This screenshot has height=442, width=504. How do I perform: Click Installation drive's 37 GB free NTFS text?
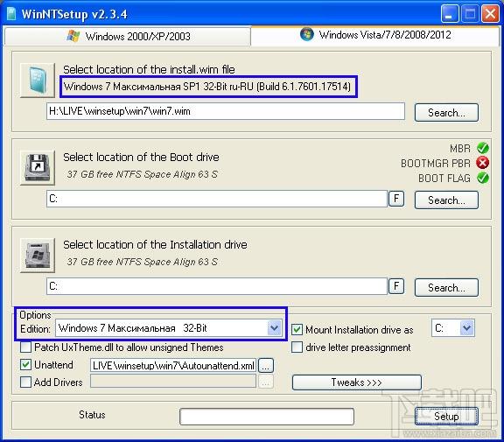(143, 262)
